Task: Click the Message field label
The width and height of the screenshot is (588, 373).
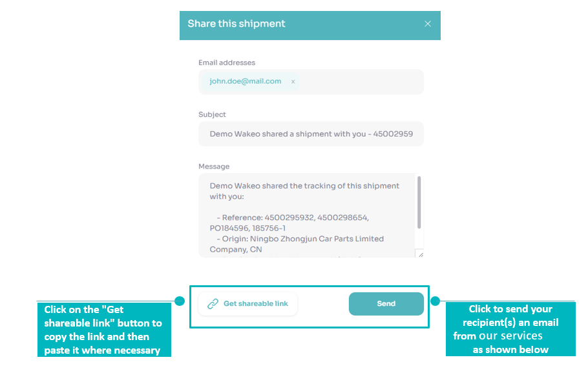Action: 214,166
